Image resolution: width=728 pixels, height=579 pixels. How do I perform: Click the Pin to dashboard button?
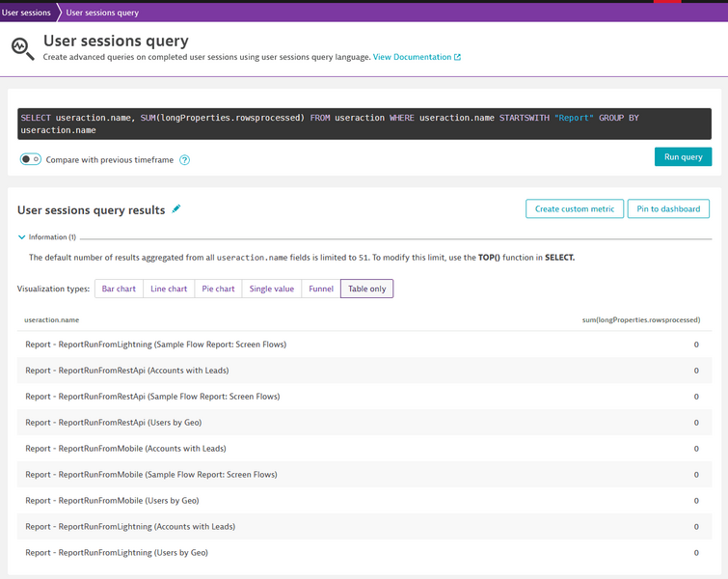[668, 208]
